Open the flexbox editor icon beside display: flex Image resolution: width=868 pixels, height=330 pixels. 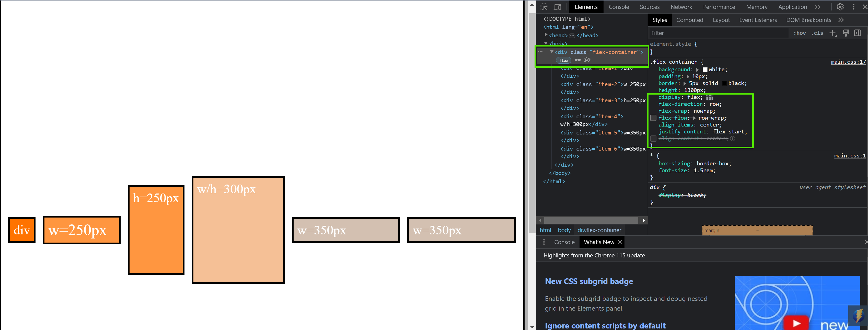(x=710, y=97)
